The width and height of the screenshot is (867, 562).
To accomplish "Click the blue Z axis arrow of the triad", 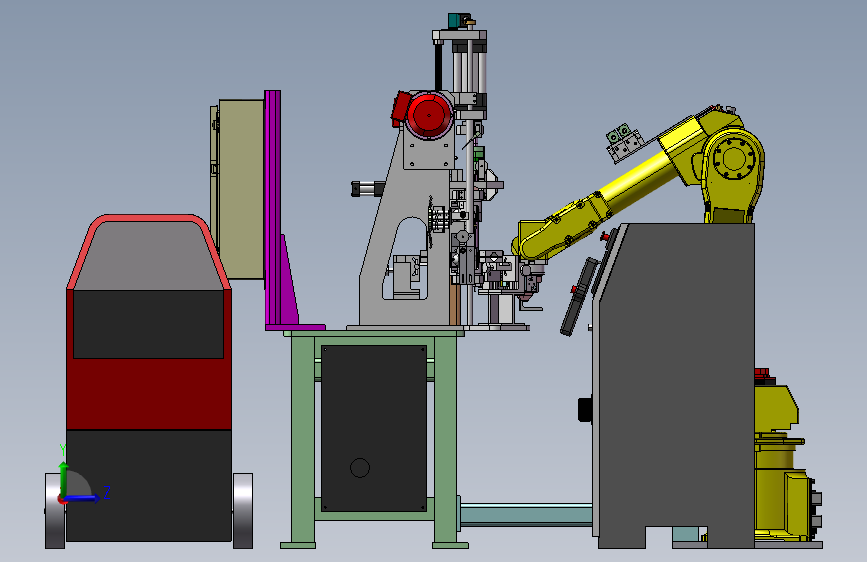I will 83,498.
